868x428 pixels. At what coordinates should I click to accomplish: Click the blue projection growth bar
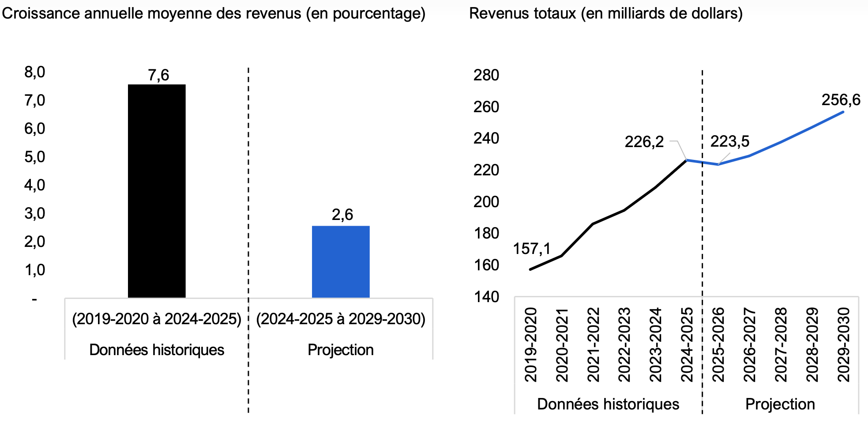pos(341,261)
